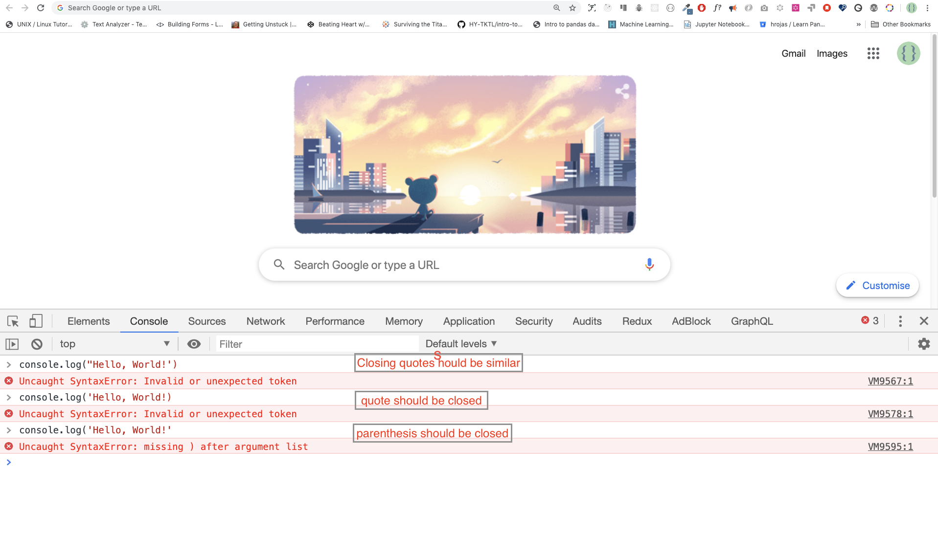This screenshot has height=560, width=938.
Task: Clear the console messages
Action: [37, 343]
